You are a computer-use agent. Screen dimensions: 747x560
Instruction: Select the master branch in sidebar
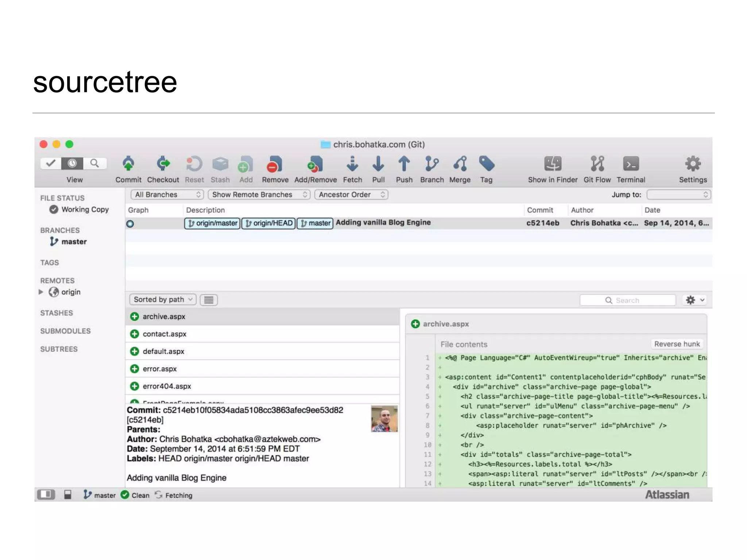click(x=74, y=242)
